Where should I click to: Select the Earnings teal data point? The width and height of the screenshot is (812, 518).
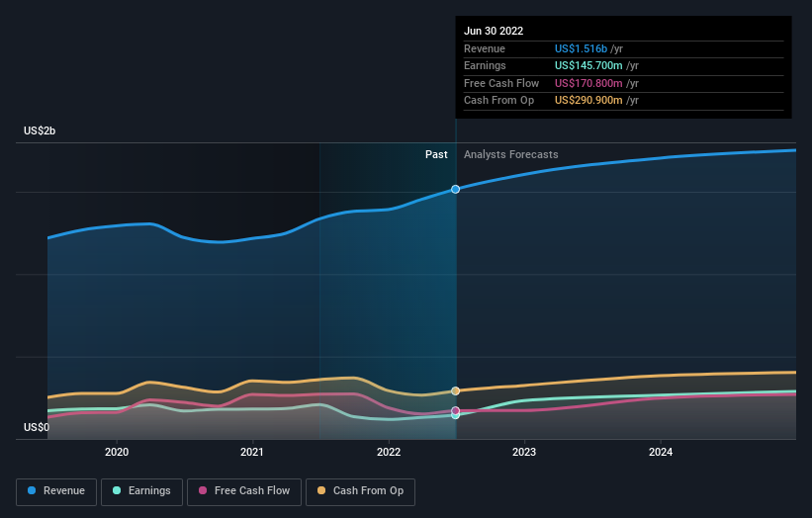[x=455, y=415]
